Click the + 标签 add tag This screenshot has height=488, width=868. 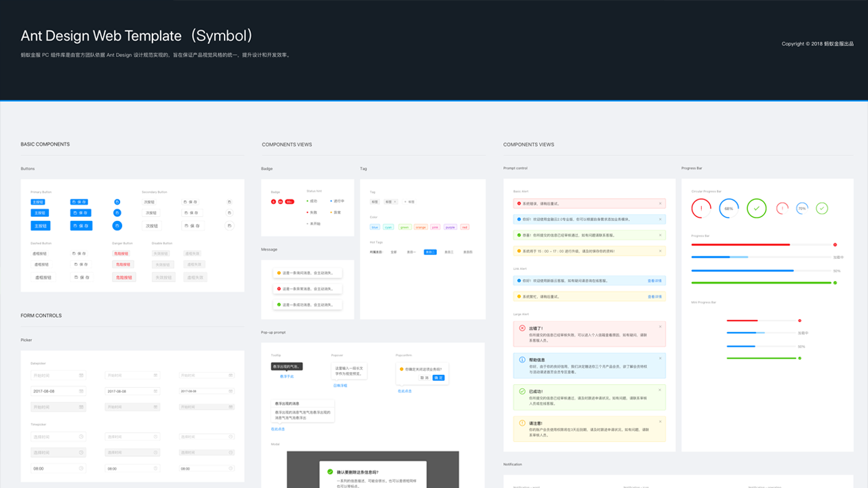[409, 202]
